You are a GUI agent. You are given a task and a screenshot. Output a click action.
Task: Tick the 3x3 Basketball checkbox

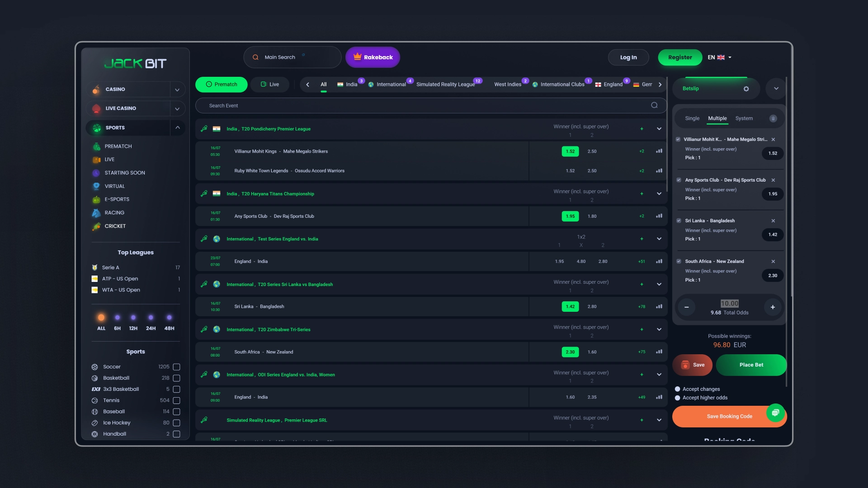pos(176,389)
